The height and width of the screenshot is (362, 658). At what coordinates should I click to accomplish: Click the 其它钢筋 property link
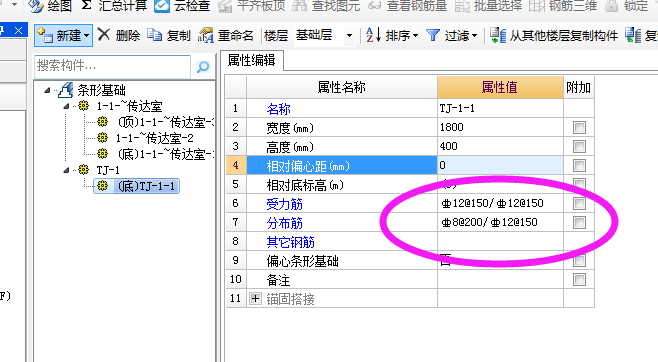[x=290, y=242]
